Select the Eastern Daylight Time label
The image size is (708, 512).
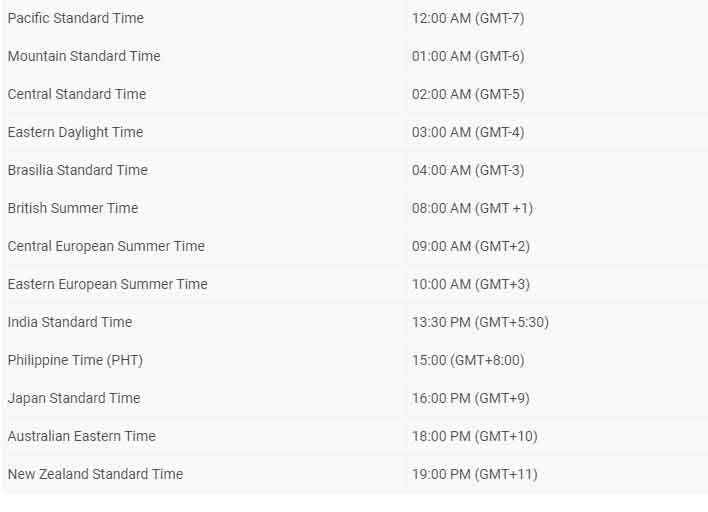click(x=76, y=132)
